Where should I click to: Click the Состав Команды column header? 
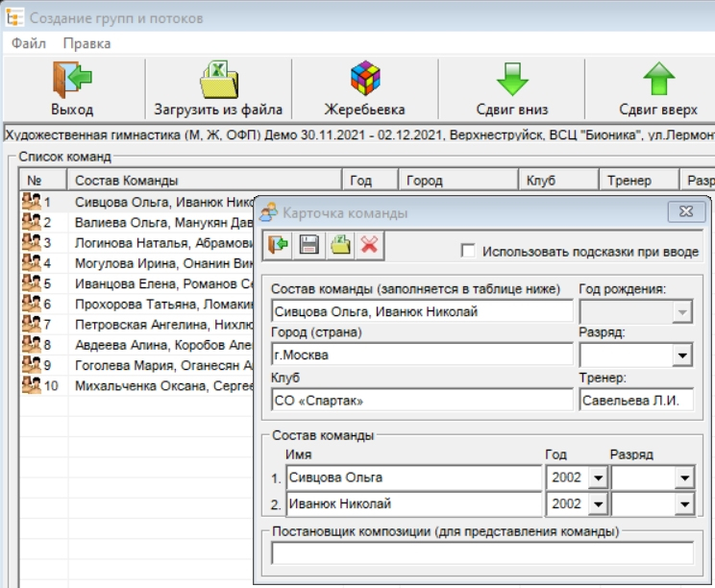coord(204,181)
